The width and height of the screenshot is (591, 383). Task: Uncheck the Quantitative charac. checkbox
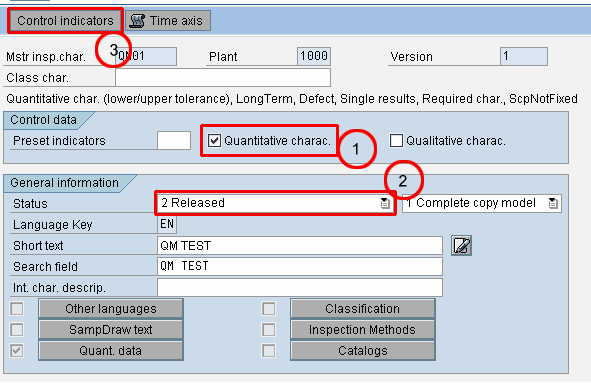click(x=214, y=141)
